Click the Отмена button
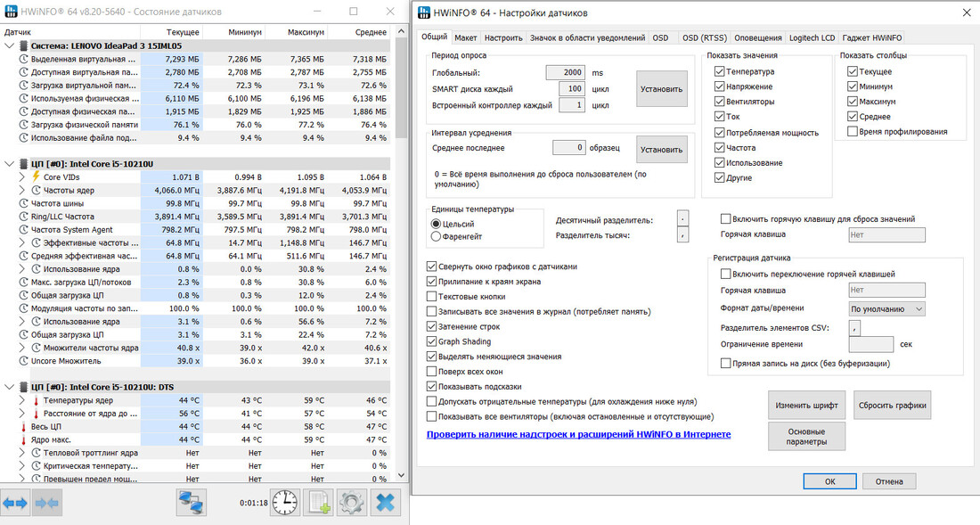The height and width of the screenshot is (525, 980). coord(889,481)
